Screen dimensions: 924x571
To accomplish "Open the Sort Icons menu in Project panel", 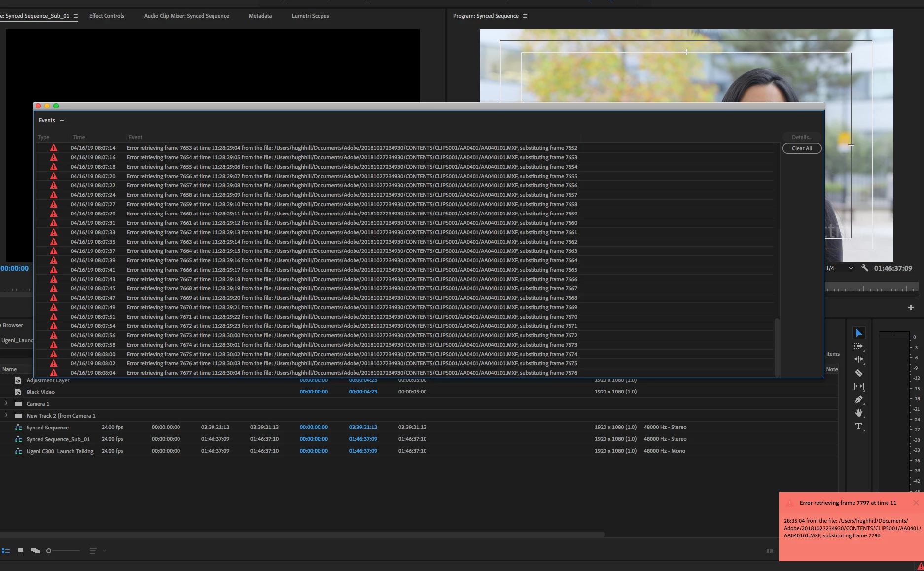I will coord(93,551).
